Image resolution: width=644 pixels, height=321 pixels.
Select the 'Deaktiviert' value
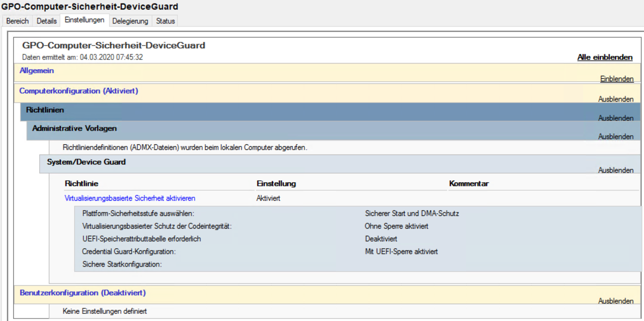pyautogui.click(x=381, y=239)
